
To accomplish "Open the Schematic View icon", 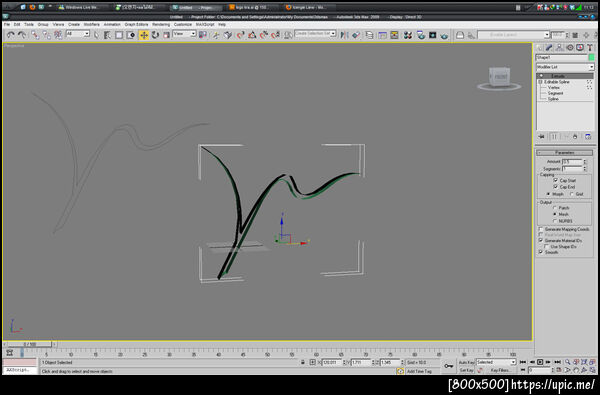I will [x=394, y=35].
